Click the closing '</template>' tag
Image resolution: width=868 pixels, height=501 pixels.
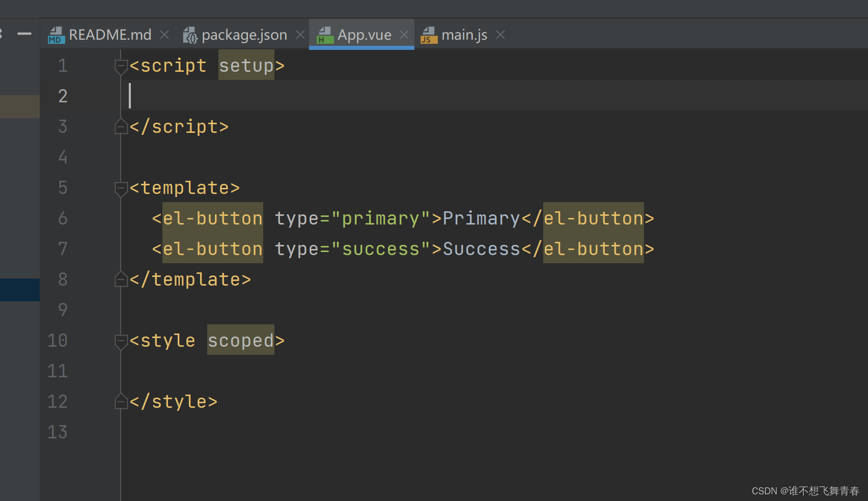click(x=190, y=279)
